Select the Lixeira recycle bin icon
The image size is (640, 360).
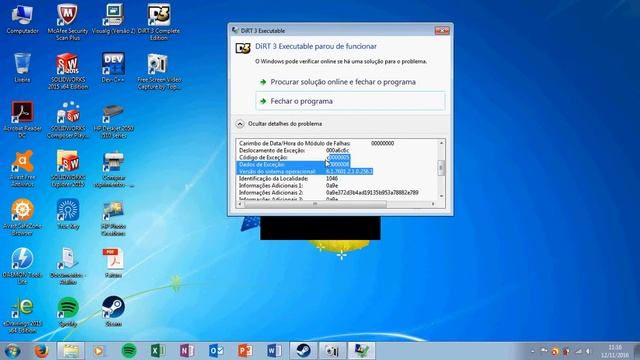pyautogui.click(x=22, y=68)
